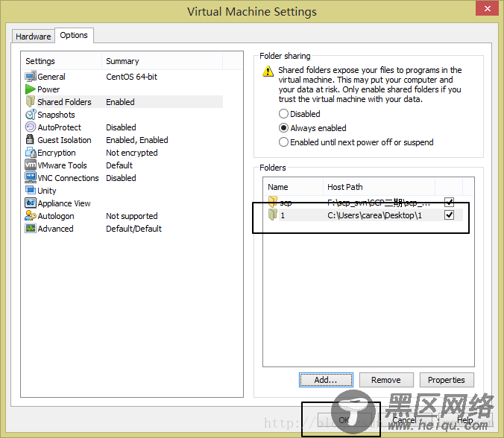Select the General settings row
This screenshot has width=504, height=438.
coord(124,77)
